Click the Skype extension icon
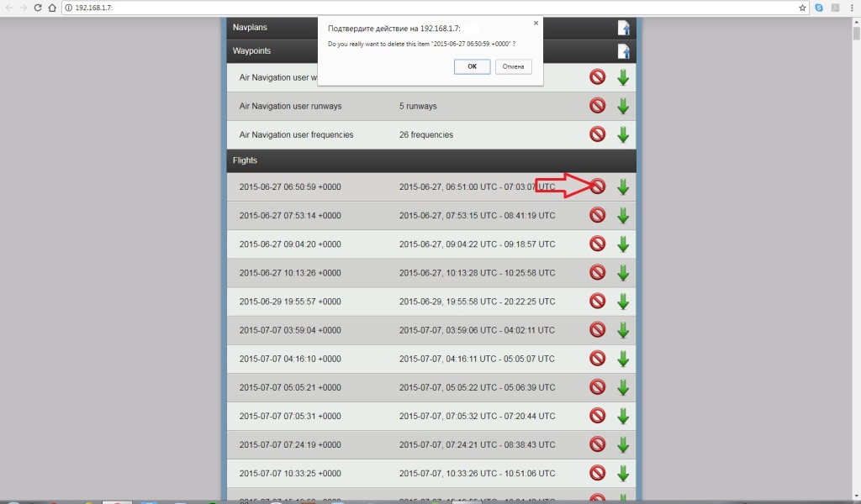 tap(819, 8)
